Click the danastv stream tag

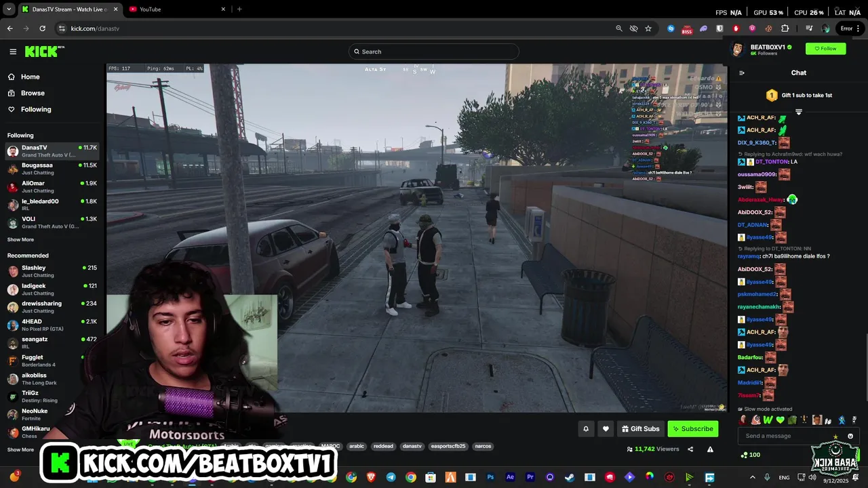click(412, 446)
